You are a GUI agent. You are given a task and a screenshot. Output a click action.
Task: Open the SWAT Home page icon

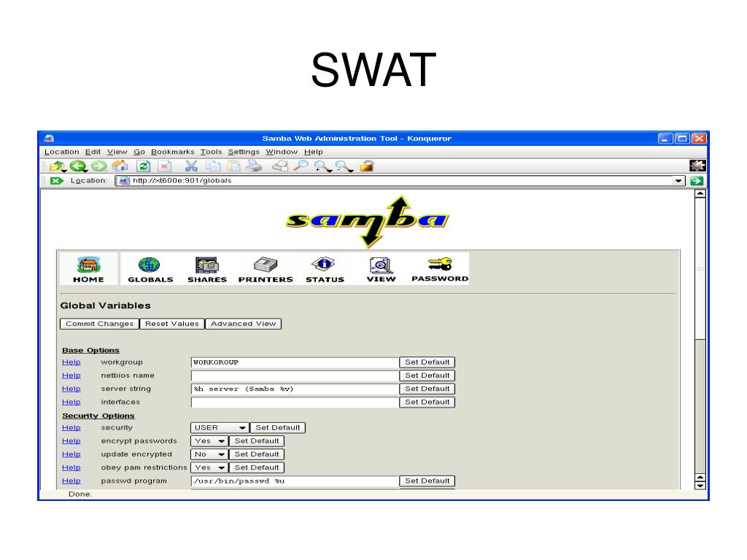[88, 270]
